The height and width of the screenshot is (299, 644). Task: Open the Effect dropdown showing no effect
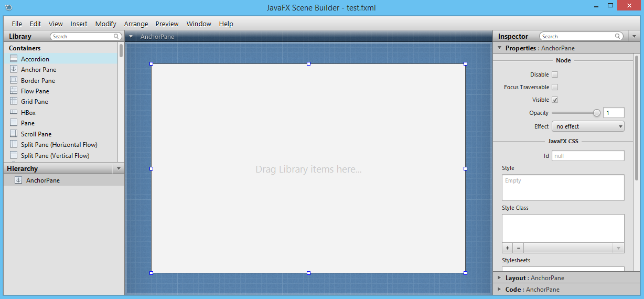(x=588, y=126)
